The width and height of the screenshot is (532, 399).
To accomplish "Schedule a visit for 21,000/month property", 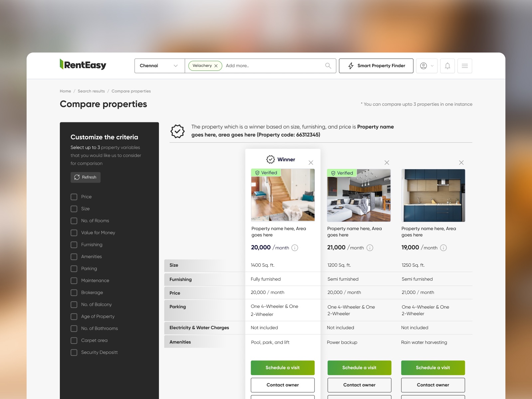I will click(x=359, y=368).
